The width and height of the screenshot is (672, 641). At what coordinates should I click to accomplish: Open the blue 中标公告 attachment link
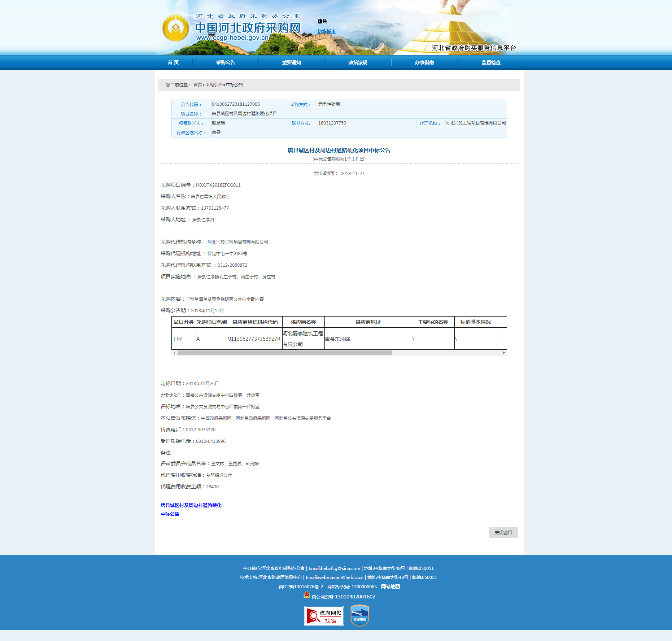tap(170, 514)
